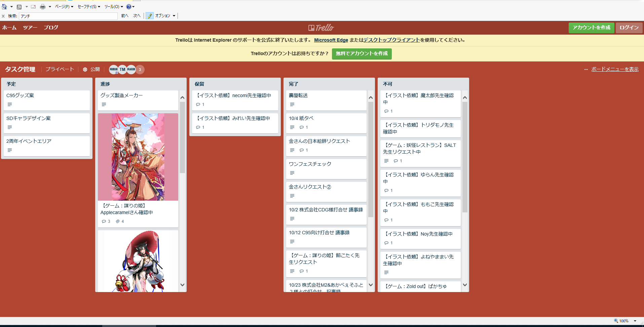The height and width of the screenshot is (327, 644).
Task: Open the ボードメニューを表示 link
Action: pos(615,69)
